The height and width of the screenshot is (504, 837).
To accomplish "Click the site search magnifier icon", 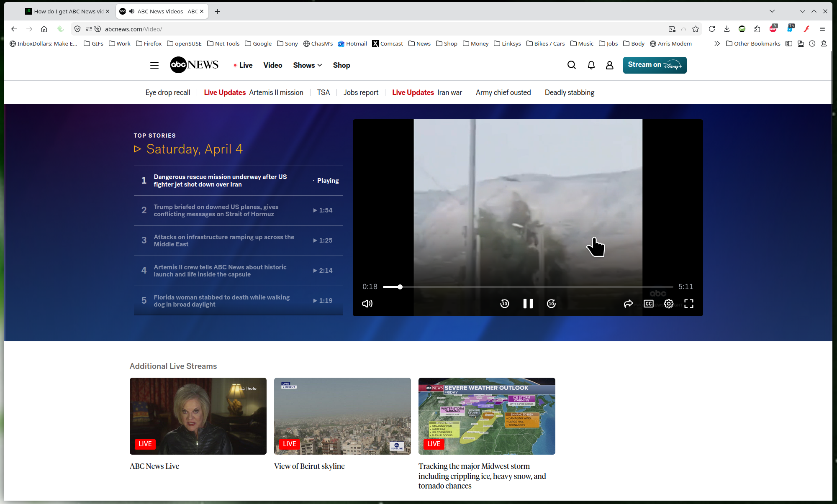I will 571,65.
